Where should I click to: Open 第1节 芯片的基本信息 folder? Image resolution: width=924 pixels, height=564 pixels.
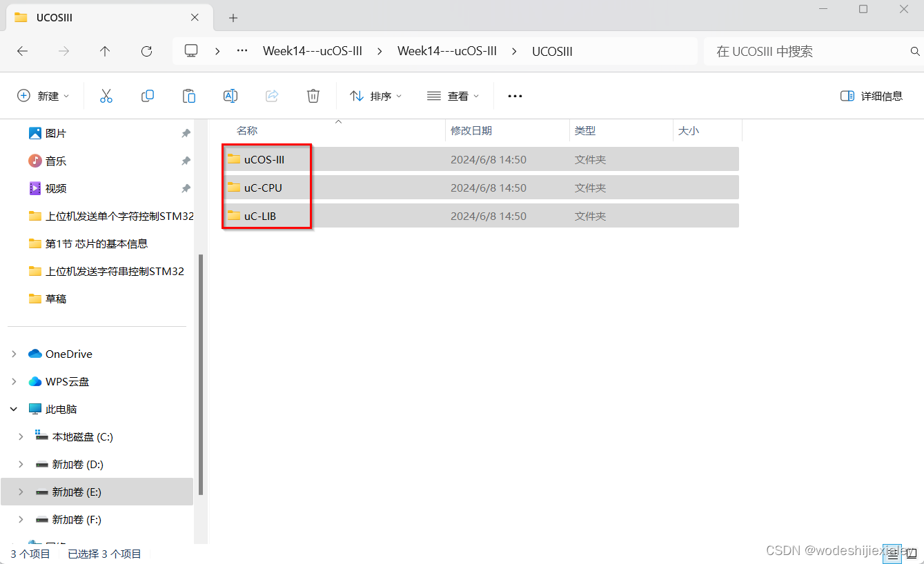click(88, 243)
